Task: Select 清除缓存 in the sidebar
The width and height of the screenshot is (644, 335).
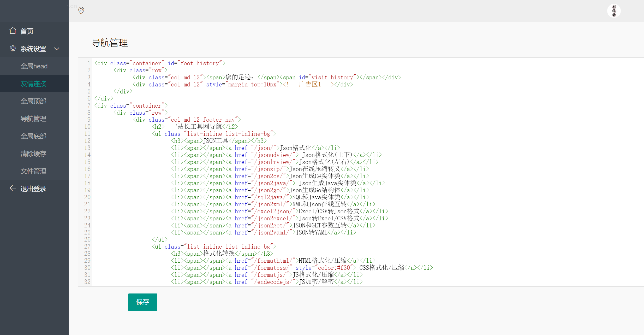Action: pyautogui.click(x=34, y=154)
